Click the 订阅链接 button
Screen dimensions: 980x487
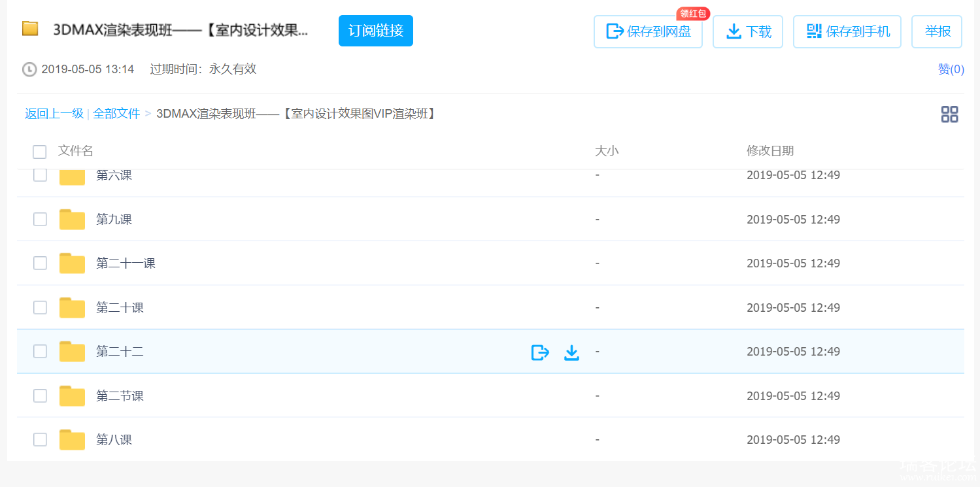pos(376,31)
